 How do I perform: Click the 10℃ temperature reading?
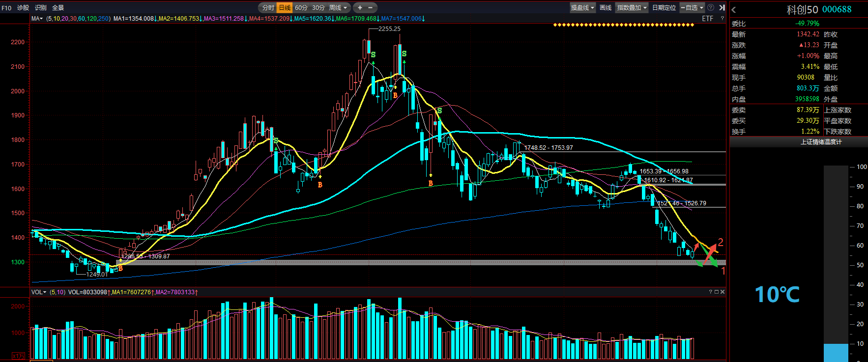click(777, 295)
